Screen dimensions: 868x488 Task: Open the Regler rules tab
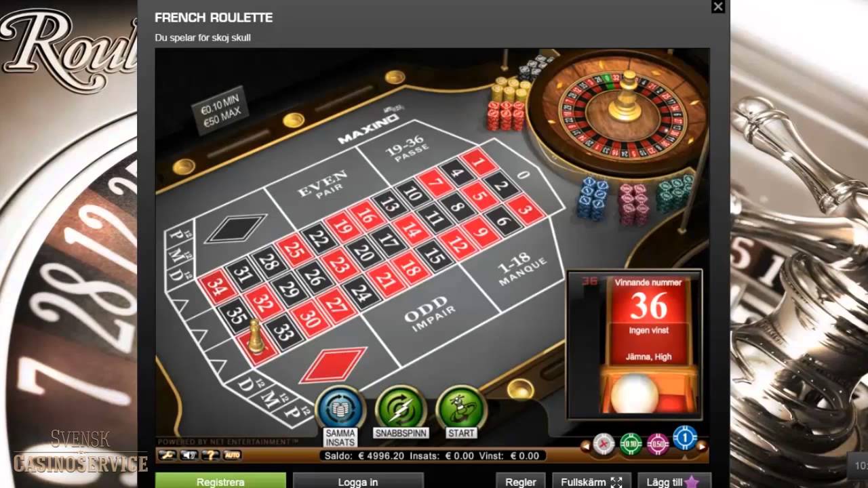[521, 481]
